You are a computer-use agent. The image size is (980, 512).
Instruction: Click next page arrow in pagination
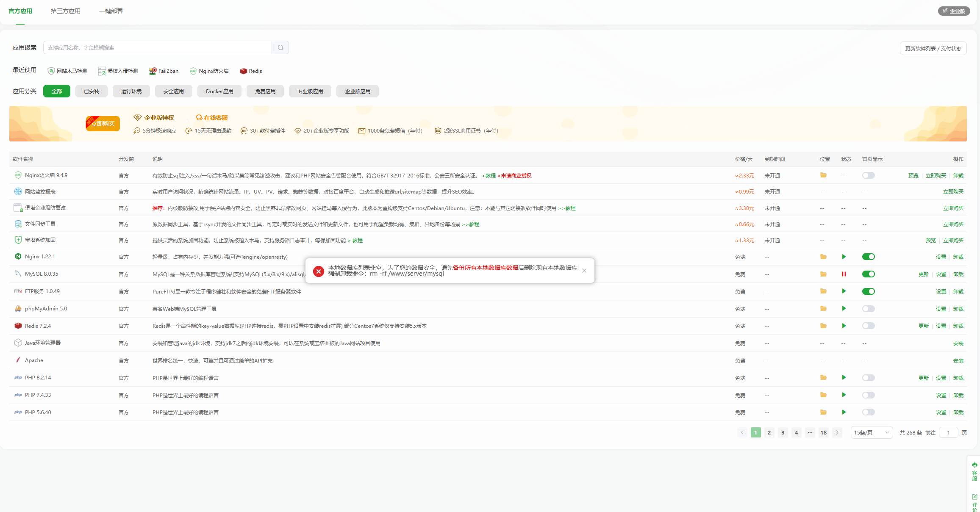[x=837, y=432]
